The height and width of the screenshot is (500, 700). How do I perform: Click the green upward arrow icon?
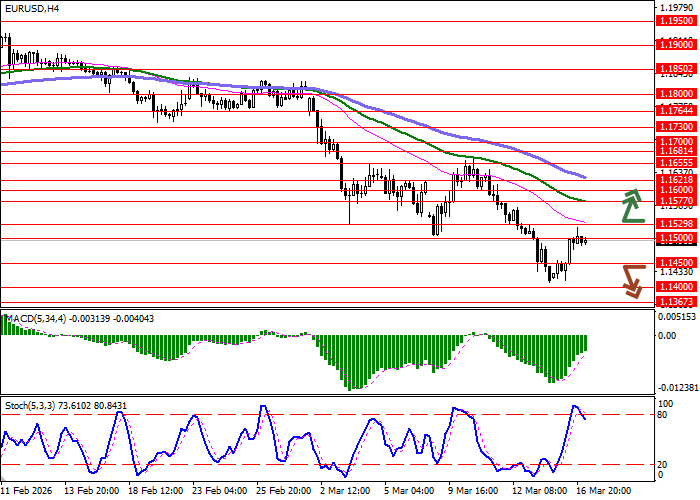(631, 205)
